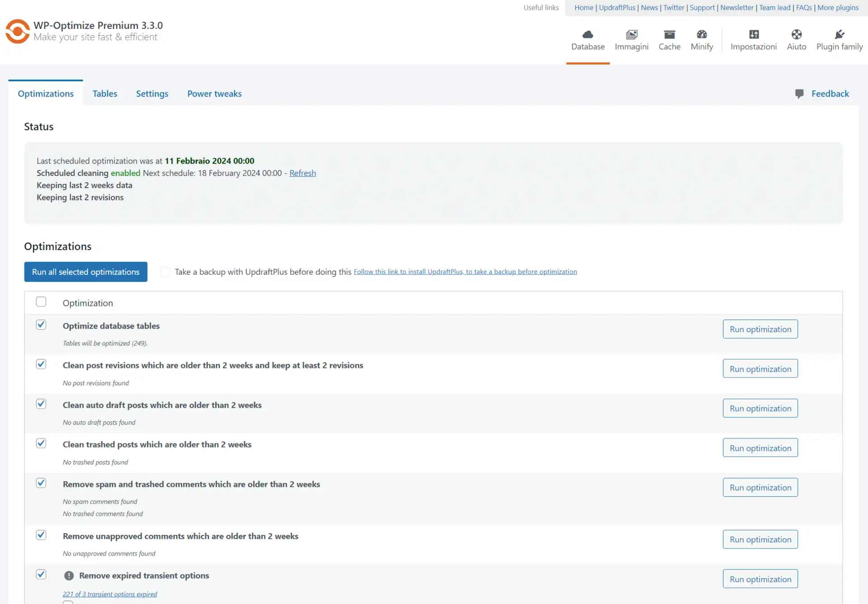Switch to the Settings tab

pyautogui.click(x=152, y=94)
